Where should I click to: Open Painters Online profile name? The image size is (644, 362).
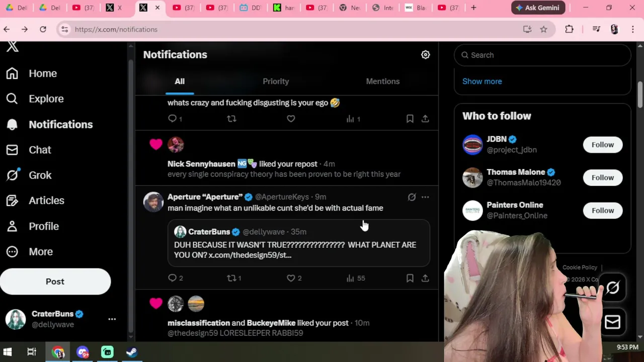pos(515,205)
